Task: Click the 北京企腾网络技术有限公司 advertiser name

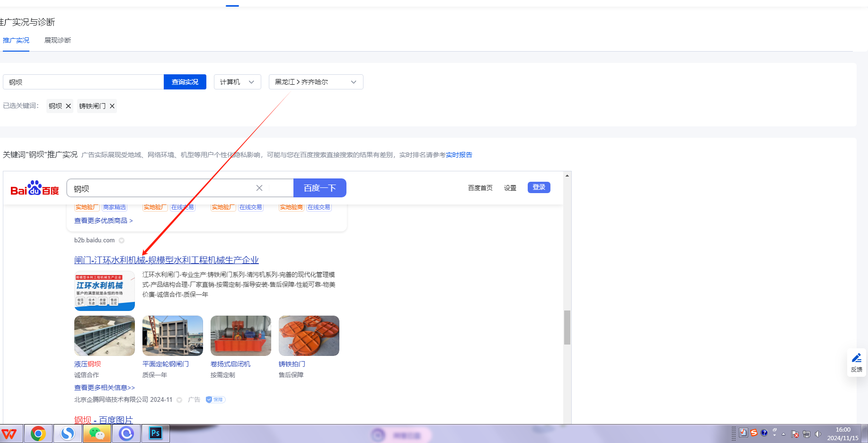Action: click(x=111, y=399)
